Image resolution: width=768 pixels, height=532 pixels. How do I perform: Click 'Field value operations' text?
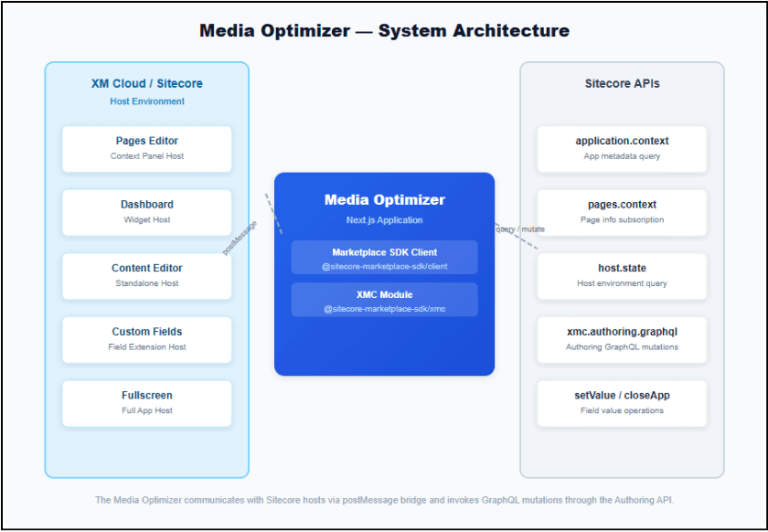[622, 410]
